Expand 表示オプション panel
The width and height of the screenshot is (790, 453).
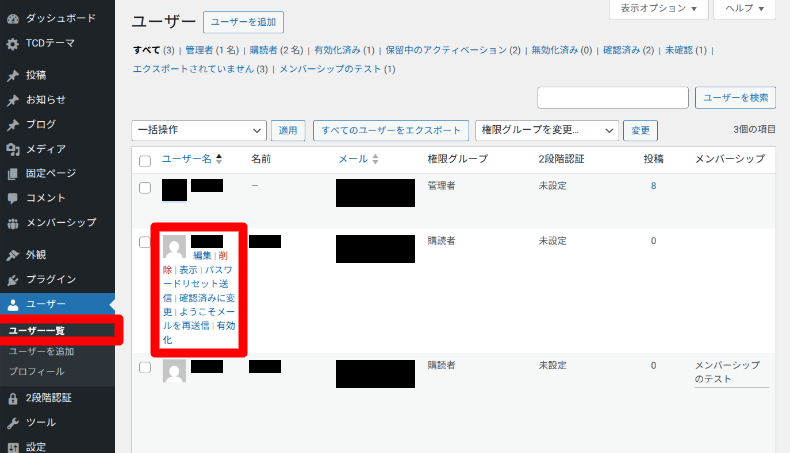click(659, 9)
